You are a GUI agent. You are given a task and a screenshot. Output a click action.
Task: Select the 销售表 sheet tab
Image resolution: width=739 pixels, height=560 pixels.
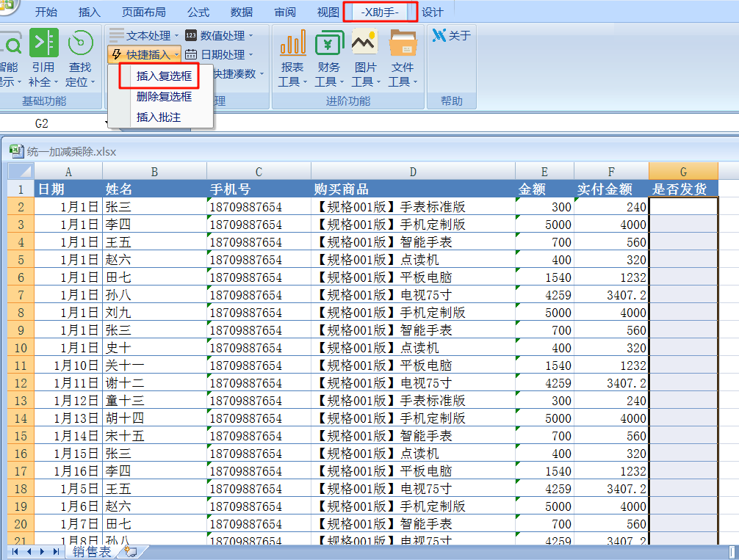click(x=92, y=551)
